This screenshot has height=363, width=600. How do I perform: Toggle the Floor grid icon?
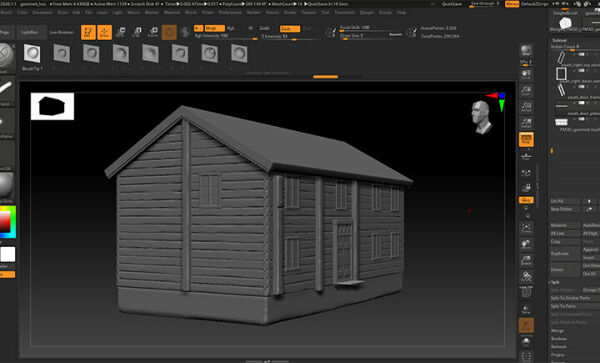(526, 156)
